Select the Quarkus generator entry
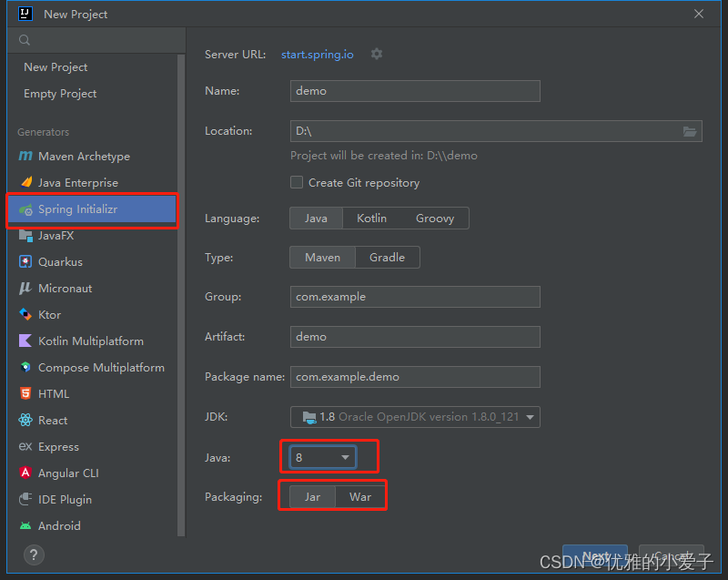The height and width of the screenshot is (580, 728). (x=92, y=261)
